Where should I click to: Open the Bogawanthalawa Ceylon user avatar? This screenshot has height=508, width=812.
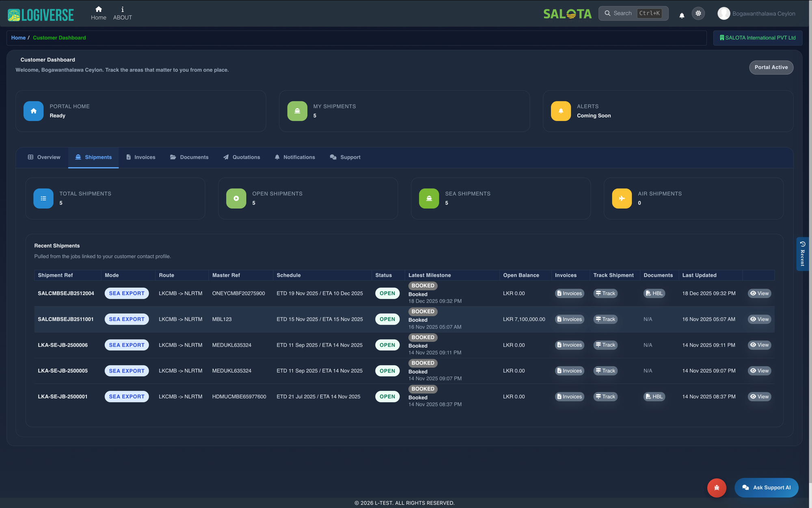723,13
